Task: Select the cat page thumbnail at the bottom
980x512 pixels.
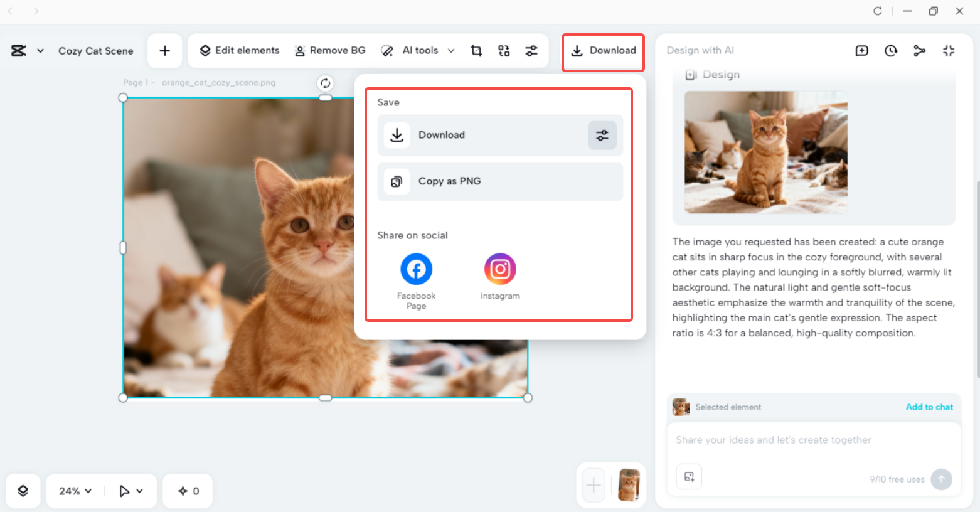Action: point(629,485)
